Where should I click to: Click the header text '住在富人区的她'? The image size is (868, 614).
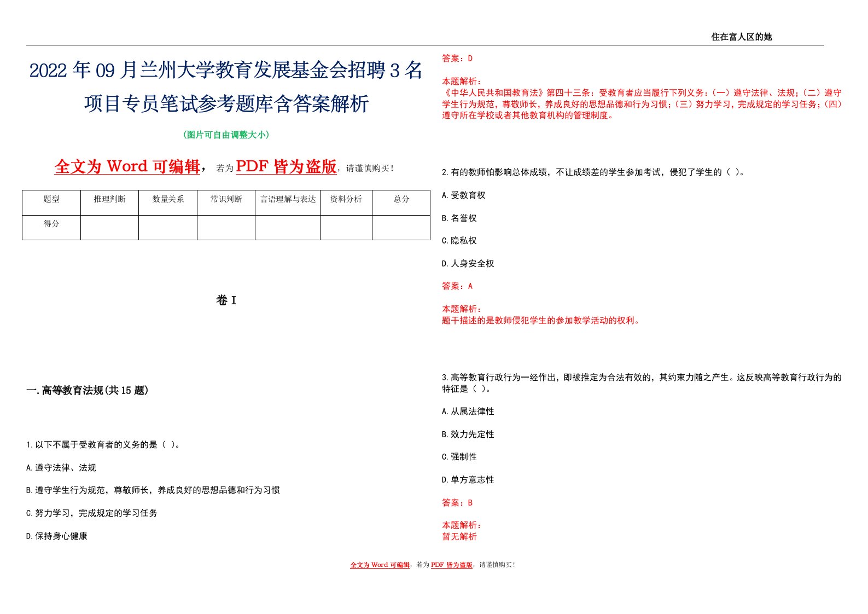pos(741,37)
